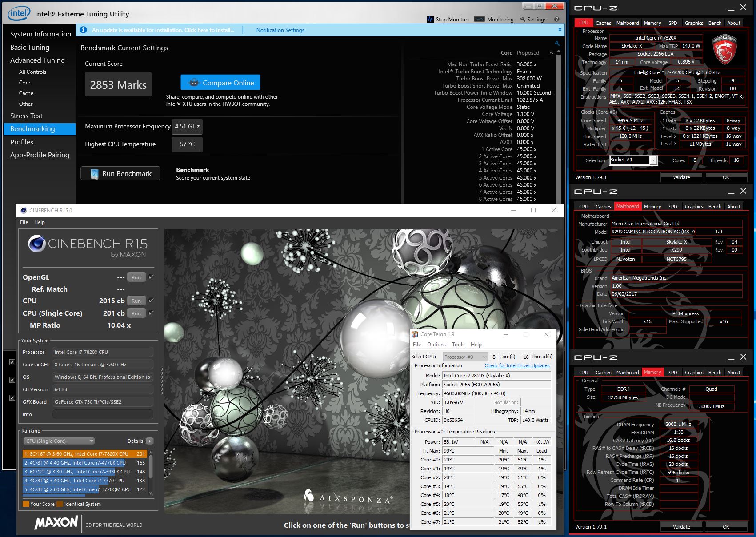Toggle the CPU test checkmark
The image size is (756, 537).
click(151, 301)
